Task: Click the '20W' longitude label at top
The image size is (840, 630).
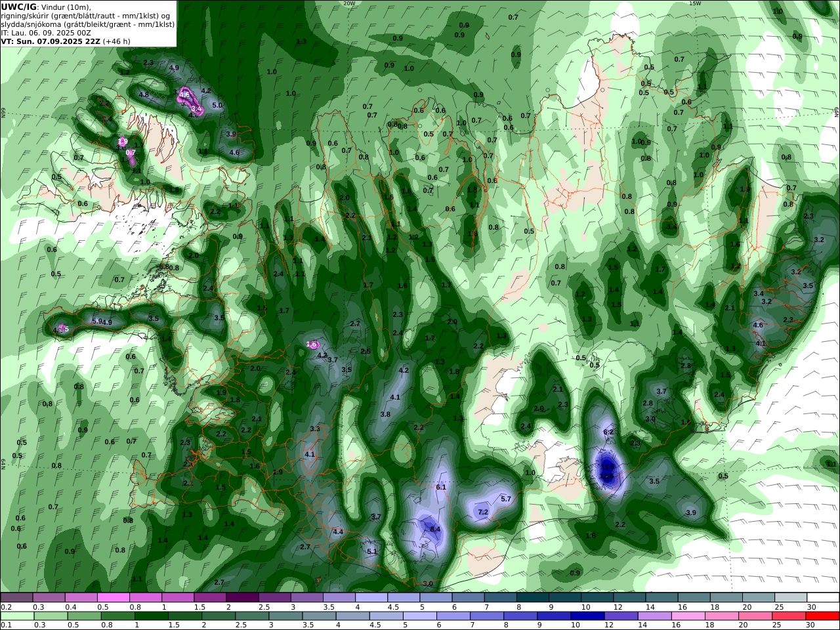Action: coord(349,3)
